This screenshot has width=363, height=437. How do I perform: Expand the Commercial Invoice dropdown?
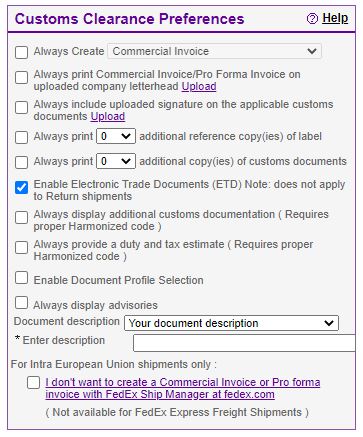(214, 51)
